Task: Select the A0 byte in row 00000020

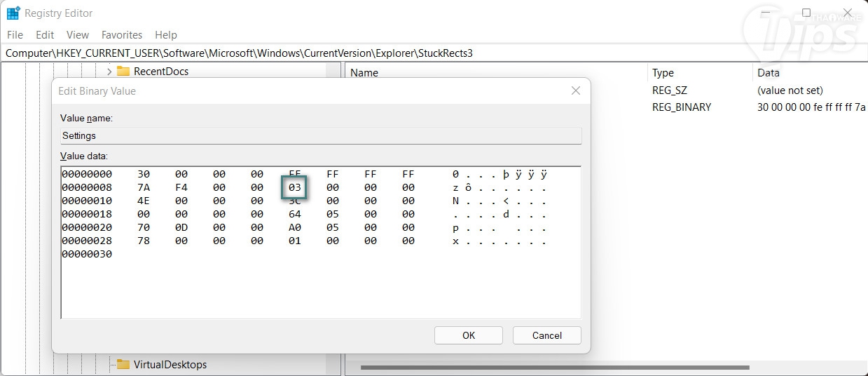Action: click(x=294, y=227)
